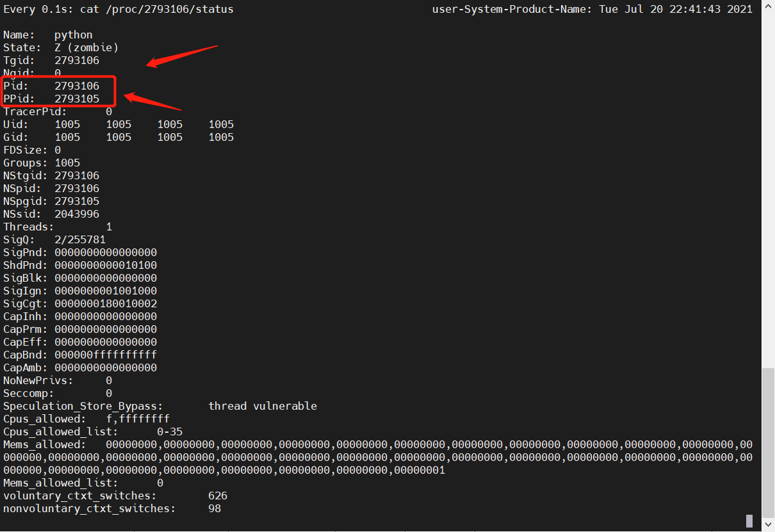Click the 'SigBlk' value line
This screenshot has height=532, width=775.
point(80,278)
